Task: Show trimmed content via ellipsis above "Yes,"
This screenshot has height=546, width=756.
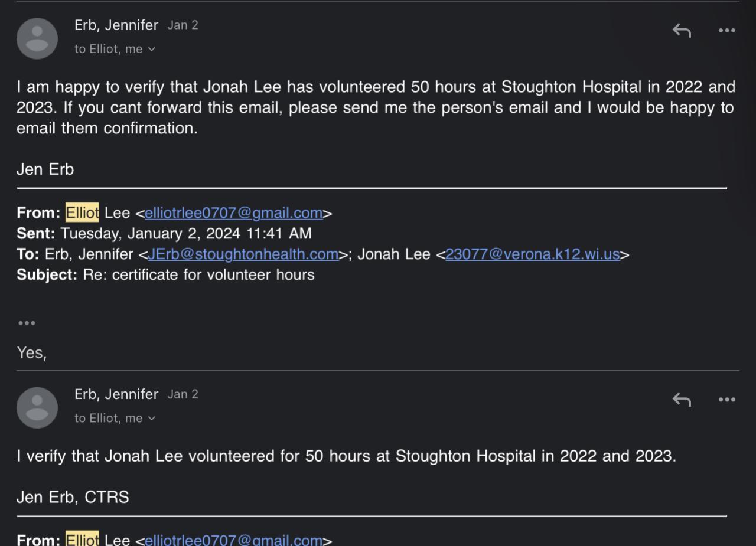Action: 27,323
